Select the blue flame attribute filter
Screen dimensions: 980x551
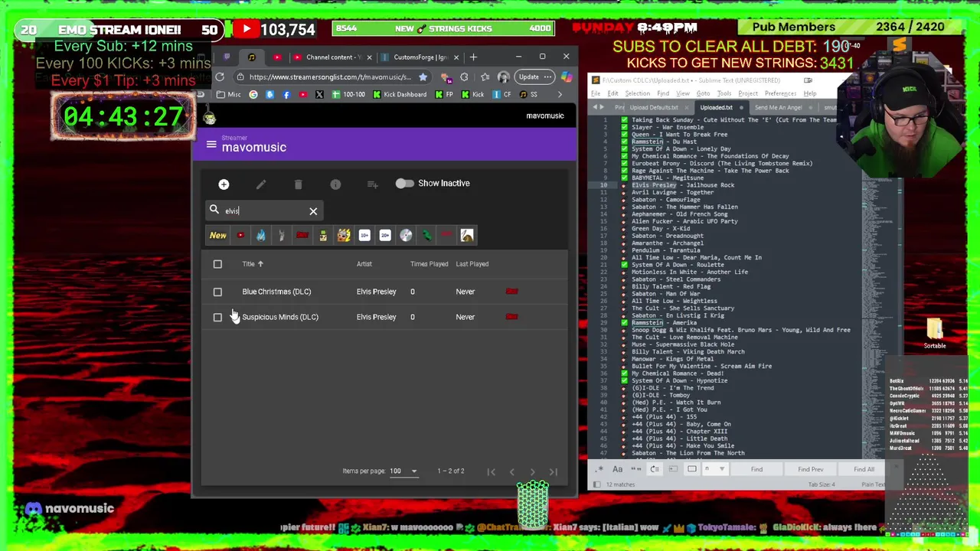pos(261,235)
